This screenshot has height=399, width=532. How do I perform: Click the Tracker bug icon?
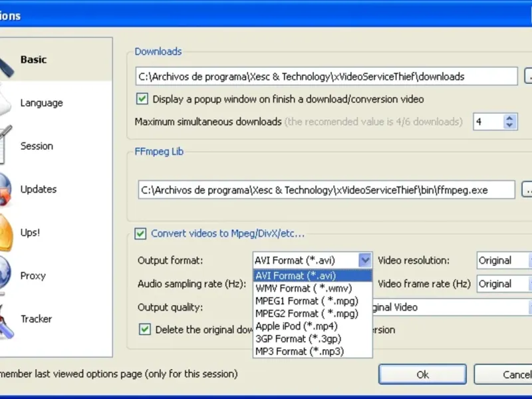(6, 322)
